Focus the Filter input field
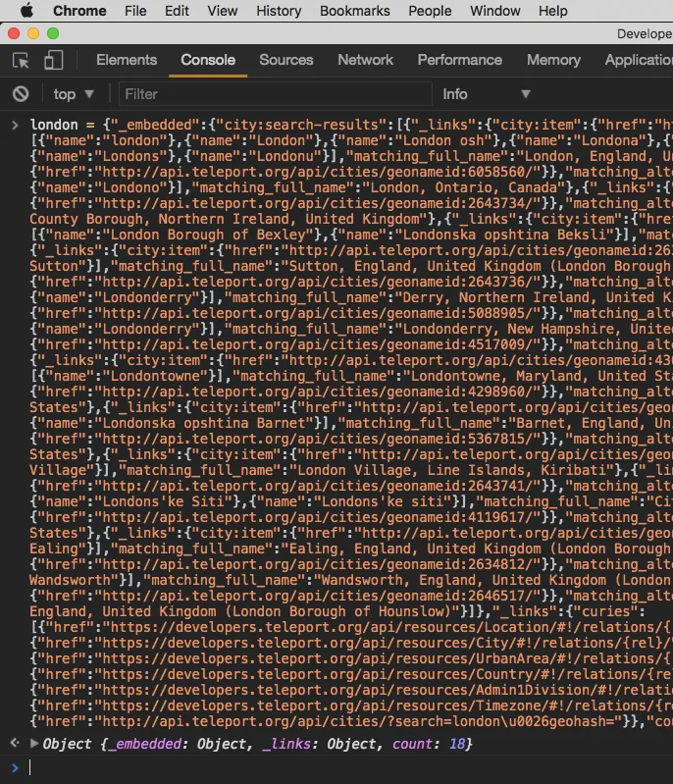The image size is (673, 784). [276, 94]
